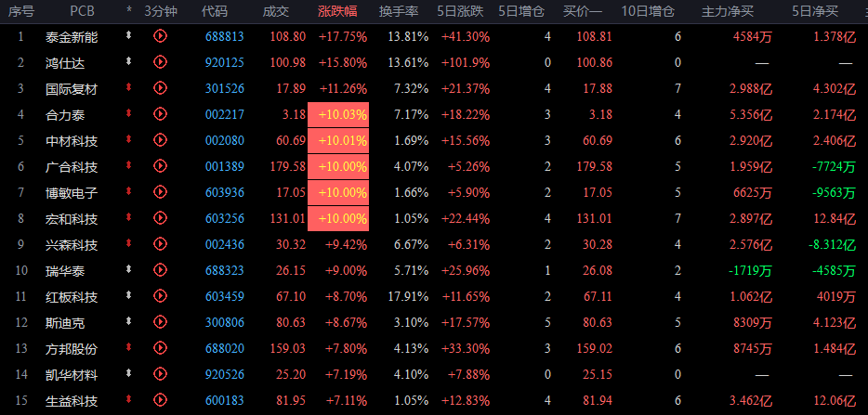Open 3-minute play icon for 凯华材料
Screen dimensions: 868x415
tap(160, 373)
